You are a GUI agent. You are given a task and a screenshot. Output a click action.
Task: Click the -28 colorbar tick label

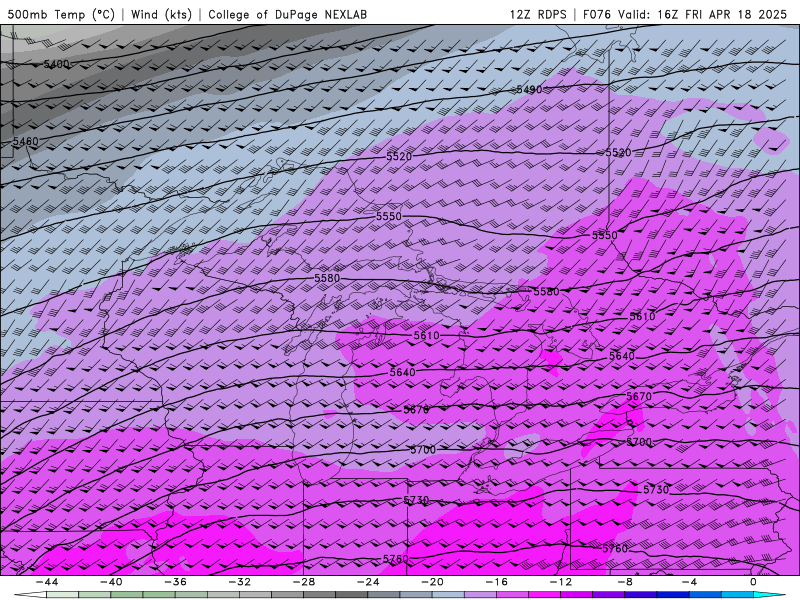click(x=304, y=582)
